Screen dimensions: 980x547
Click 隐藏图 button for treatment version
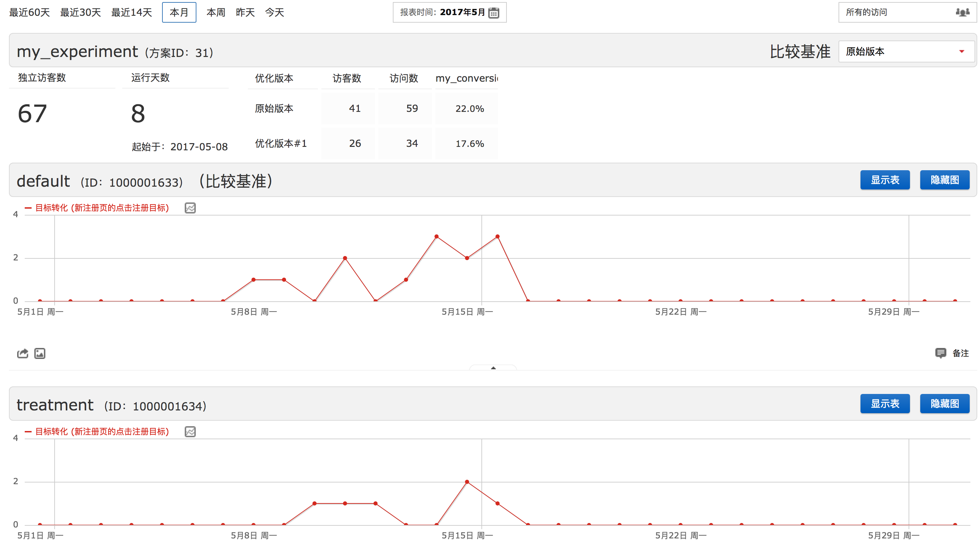pyautogui.click(x=945, y=403)
